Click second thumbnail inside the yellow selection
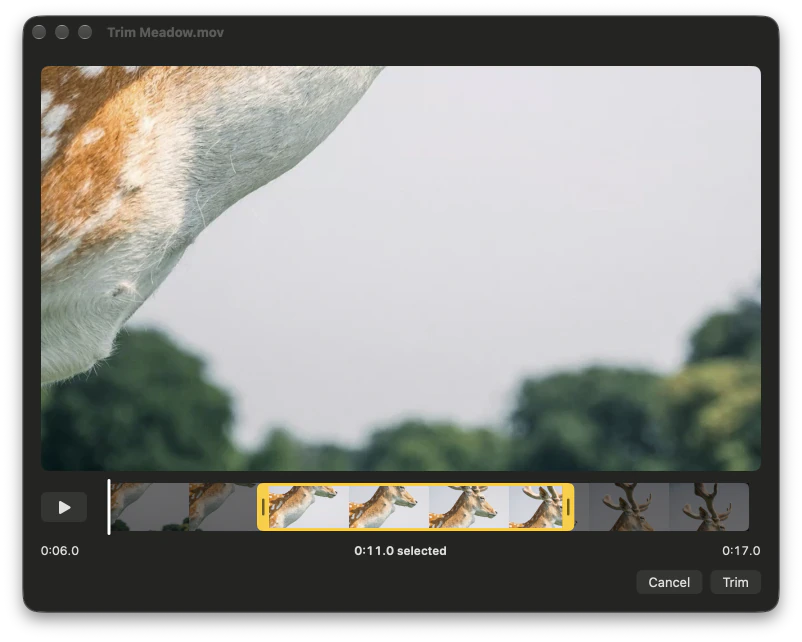Image resolution: width=802 pixels, height=642 pixels. point(389,507)
